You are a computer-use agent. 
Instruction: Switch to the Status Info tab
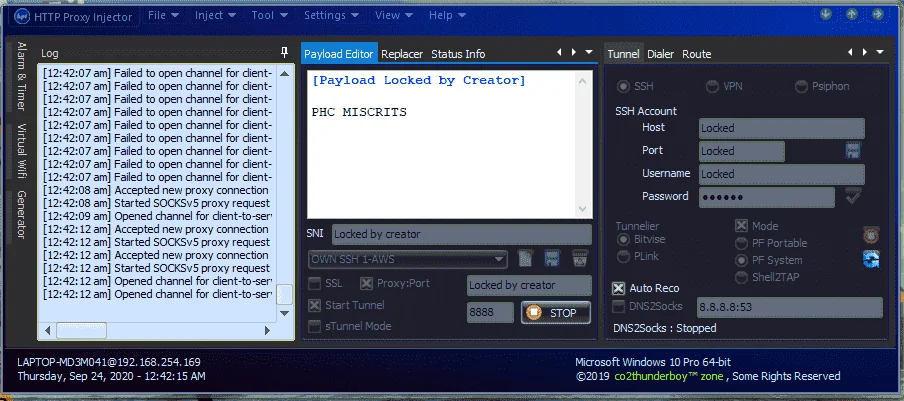pos(458,54)
